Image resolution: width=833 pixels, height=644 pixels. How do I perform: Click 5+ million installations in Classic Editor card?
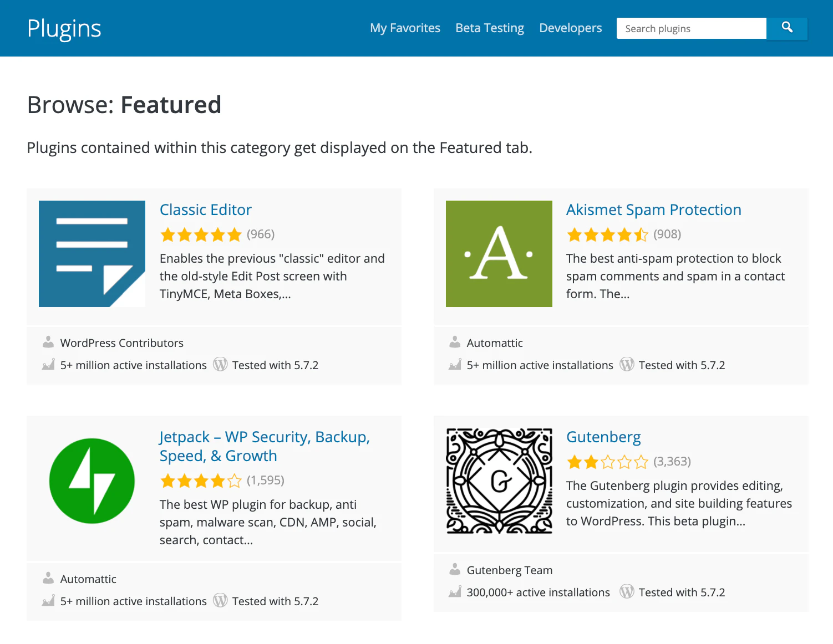pyautogui.click(x=134, y=365)
